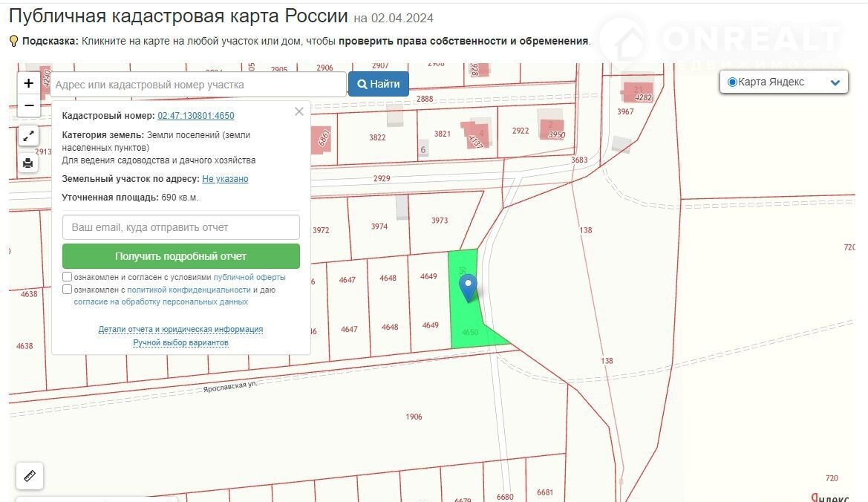Viewport: 868px width, 502px height.
Task: Expand the map layer dropdown chevron
Action: tap(835, 83)
